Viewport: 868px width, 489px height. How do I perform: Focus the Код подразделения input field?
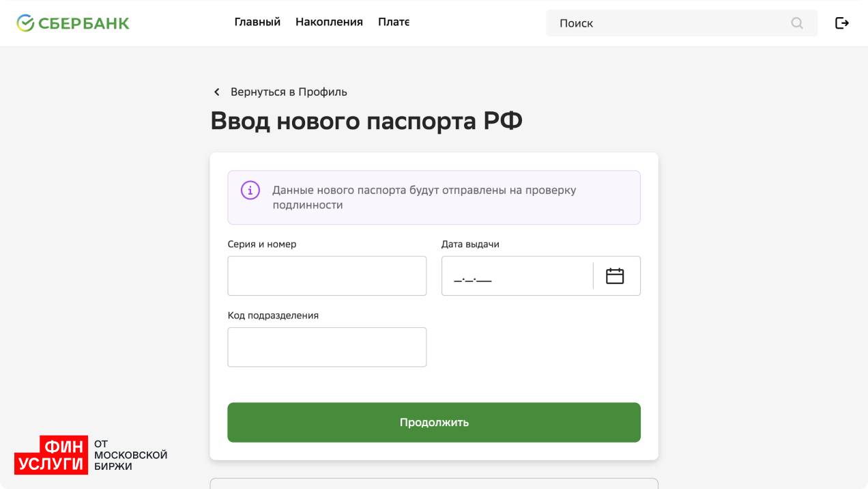coord(327,347)
